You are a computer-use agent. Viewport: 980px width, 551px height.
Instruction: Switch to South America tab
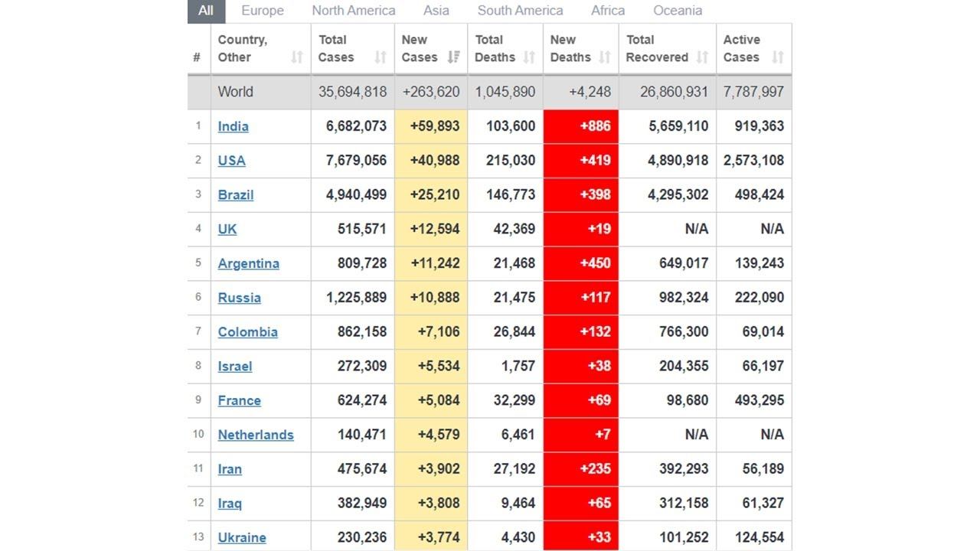coord(521,11)
